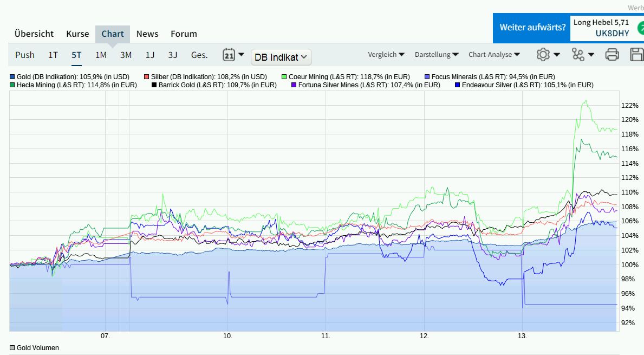Toggle the Gold Volumen display

pos(12,347)
